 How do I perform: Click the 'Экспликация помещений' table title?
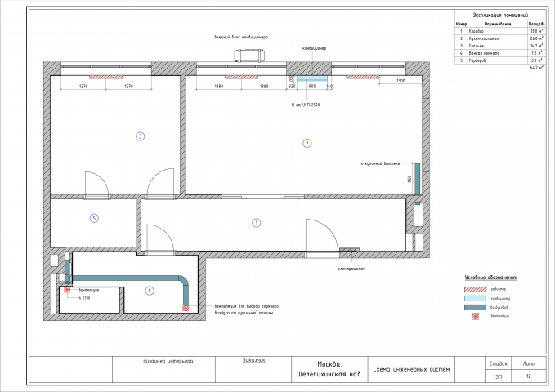coord(500,15)
